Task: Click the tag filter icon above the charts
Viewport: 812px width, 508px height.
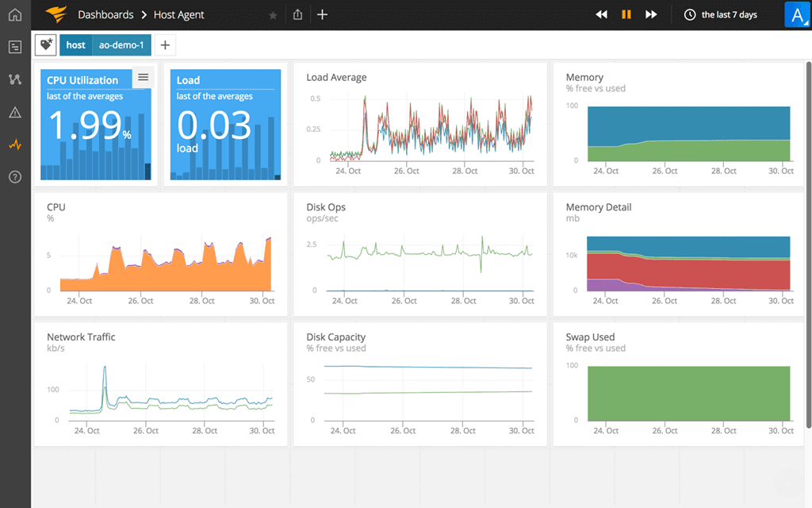Action: 45,45
